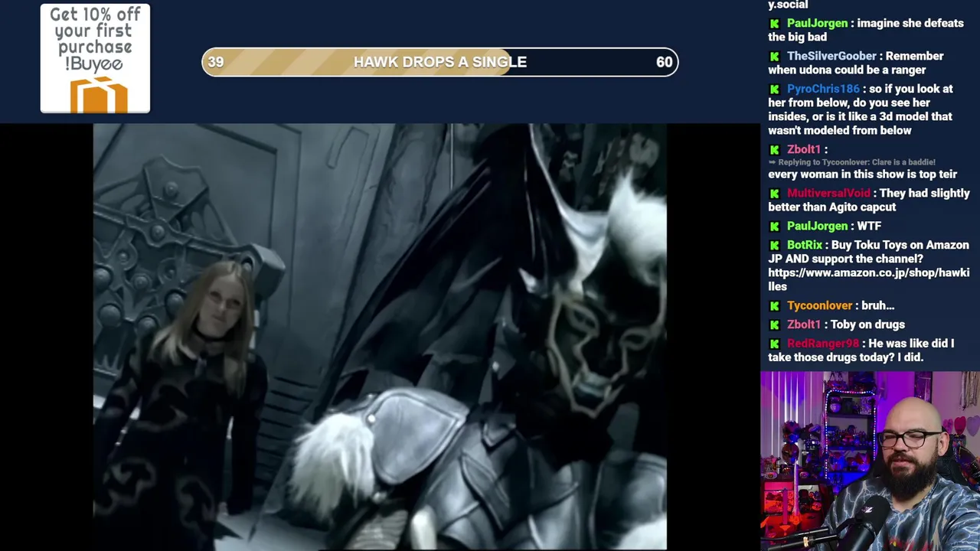Click the Kick badge beside PaulJorgen WTF message

pyautogui.click(x=775, y=227)
